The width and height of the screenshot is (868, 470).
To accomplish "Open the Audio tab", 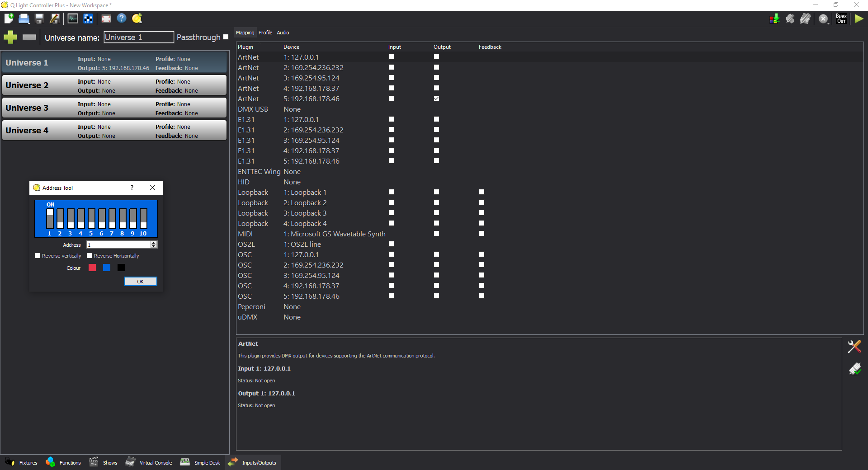I will pos(283,32).
